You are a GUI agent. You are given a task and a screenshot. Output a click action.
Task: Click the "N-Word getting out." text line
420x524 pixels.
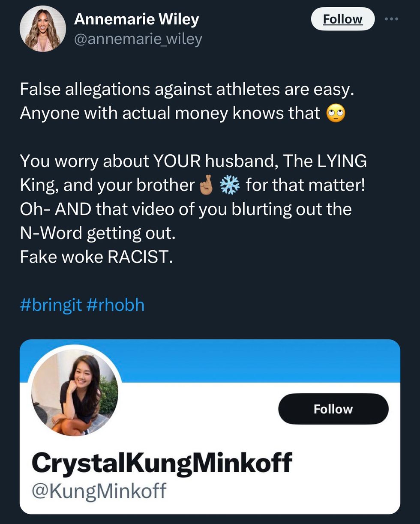click(98, 233)
